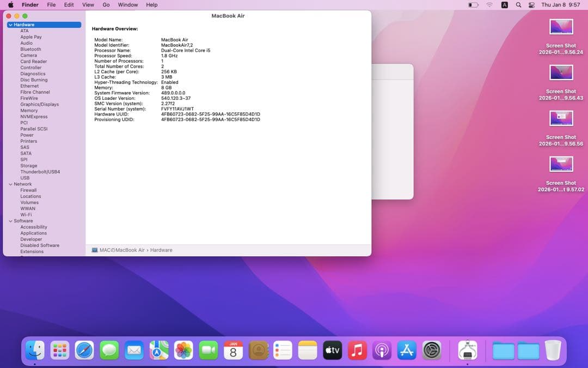Image resolution: width=588 pixels, height=368 pixels.
Task: Select Bluetooth in the Hardware sidebar
Action: pyautogui.click(x=30, y=49)
